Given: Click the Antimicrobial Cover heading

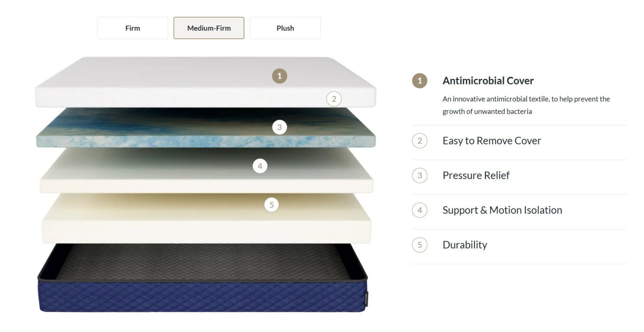Looking at the screenshot, I should 488,81.
